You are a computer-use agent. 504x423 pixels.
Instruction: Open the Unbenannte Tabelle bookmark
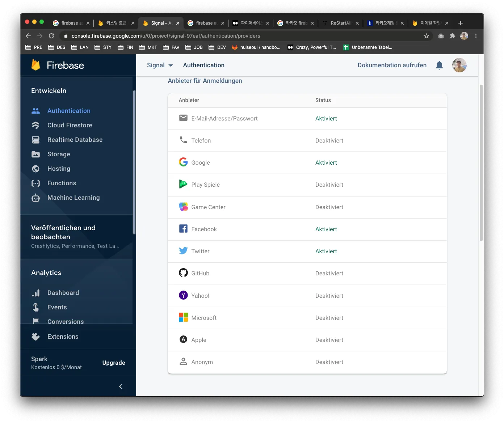pos(368,47)
